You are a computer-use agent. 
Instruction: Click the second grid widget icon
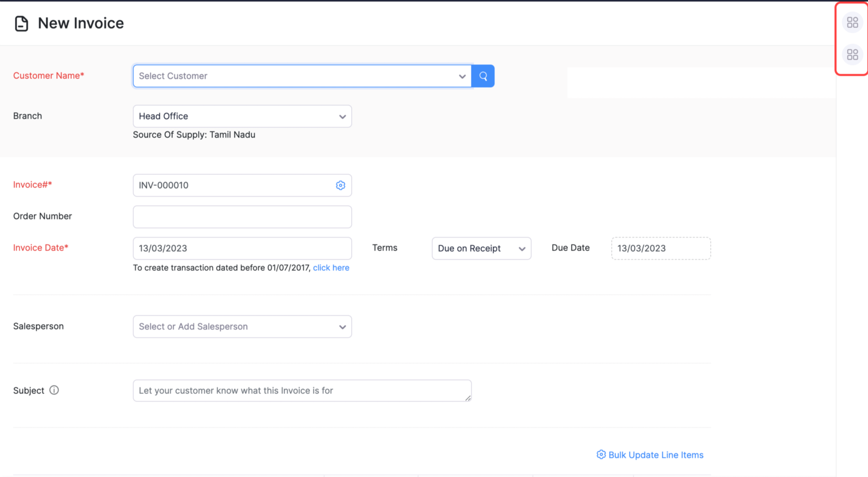coord(852,55)
